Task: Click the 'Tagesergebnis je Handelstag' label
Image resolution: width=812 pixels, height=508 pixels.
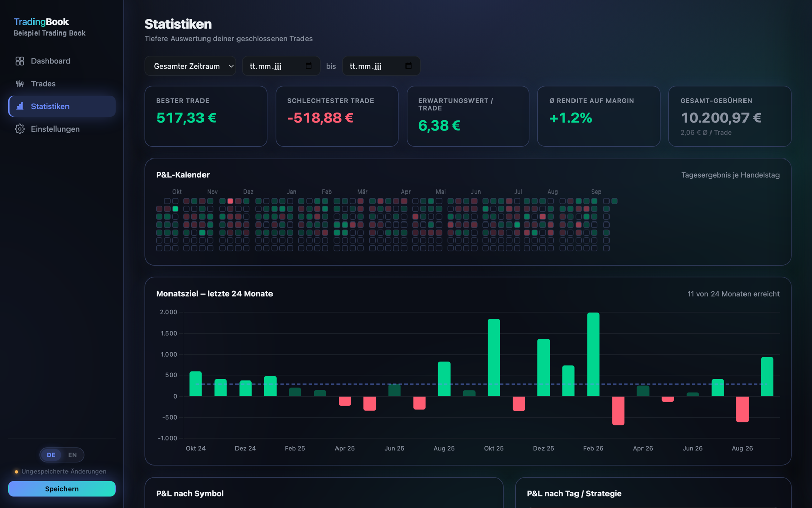Action: point(730,175)
